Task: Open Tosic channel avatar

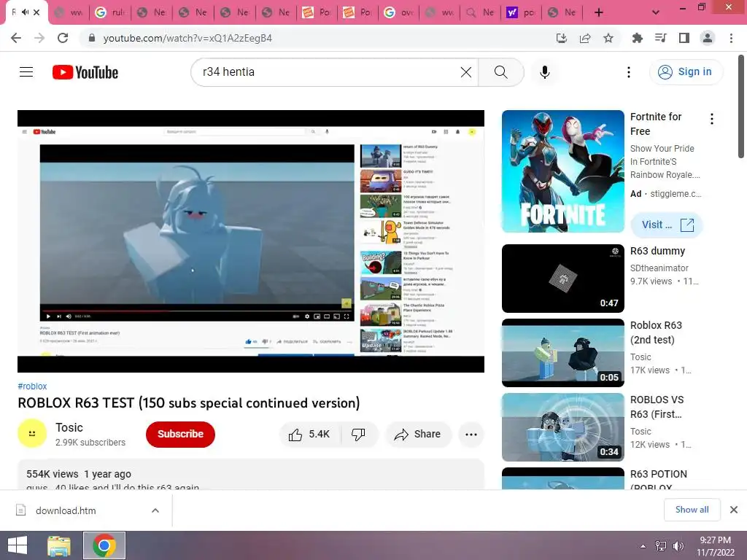Action: tap(32, 433)
